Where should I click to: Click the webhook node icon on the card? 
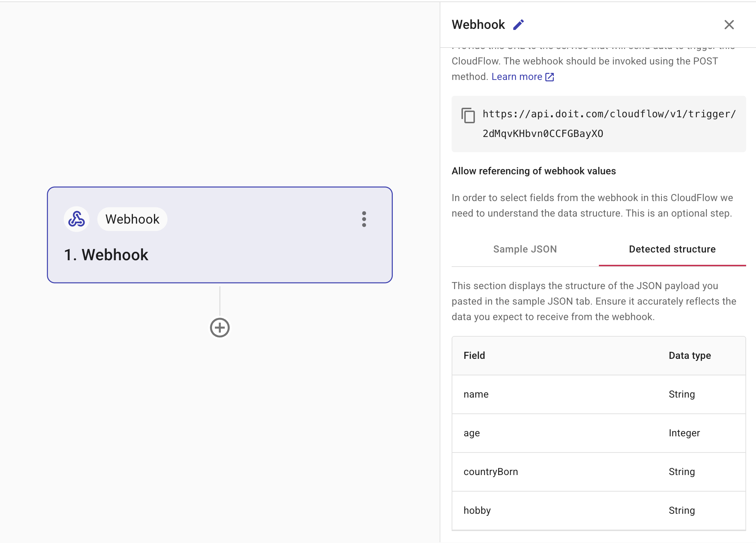(x=76, y=219)
